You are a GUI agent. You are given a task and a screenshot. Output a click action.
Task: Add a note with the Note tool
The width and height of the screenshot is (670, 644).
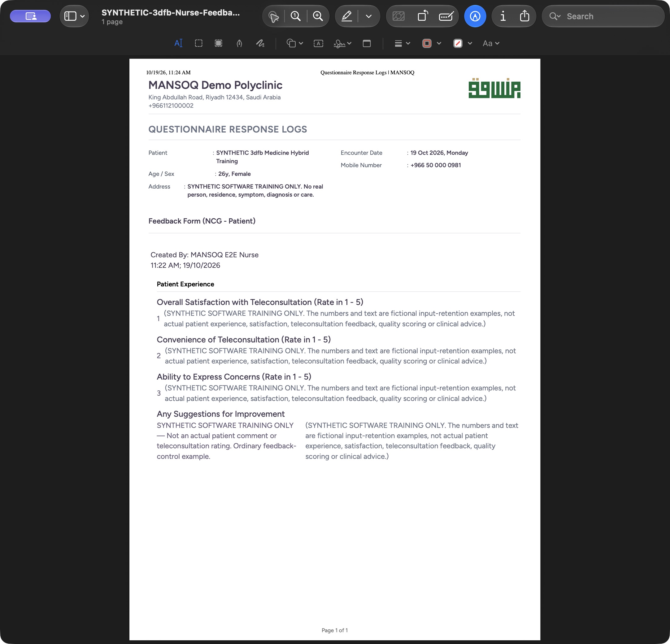coord(367,43)
